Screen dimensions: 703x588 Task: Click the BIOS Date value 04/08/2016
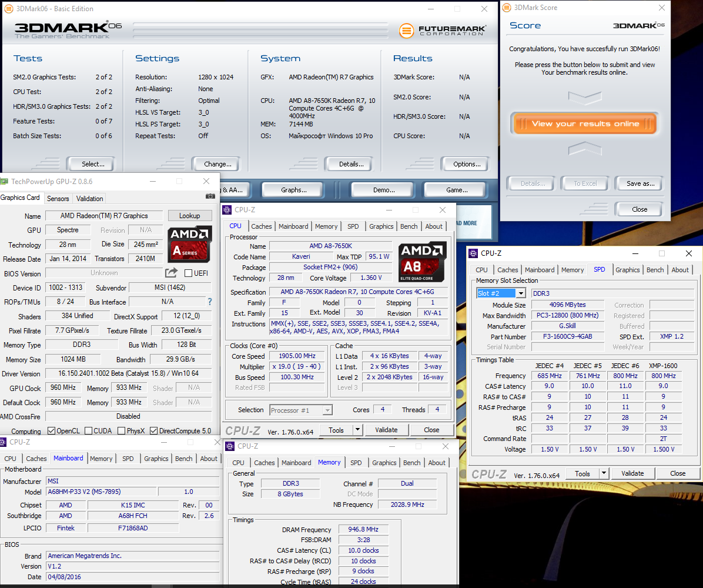(133, 577)
